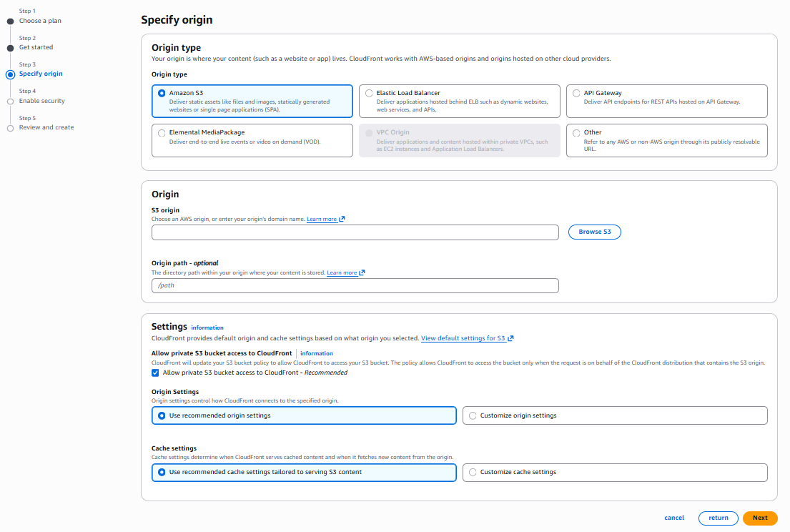Open View default settings for S3 link
The width and height of the screenshot is (790, 532).
tap(463, 338)
